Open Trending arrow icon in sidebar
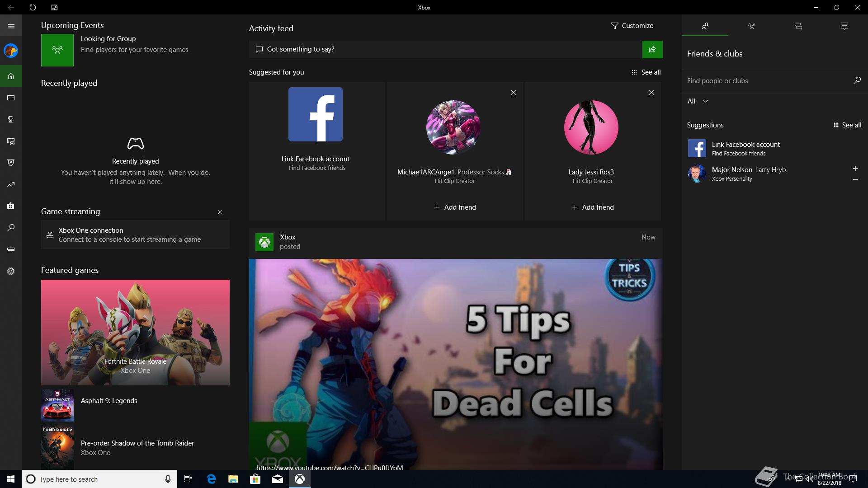Image resolution: width=868 pixels, height=488 pixels. [11, 184]
